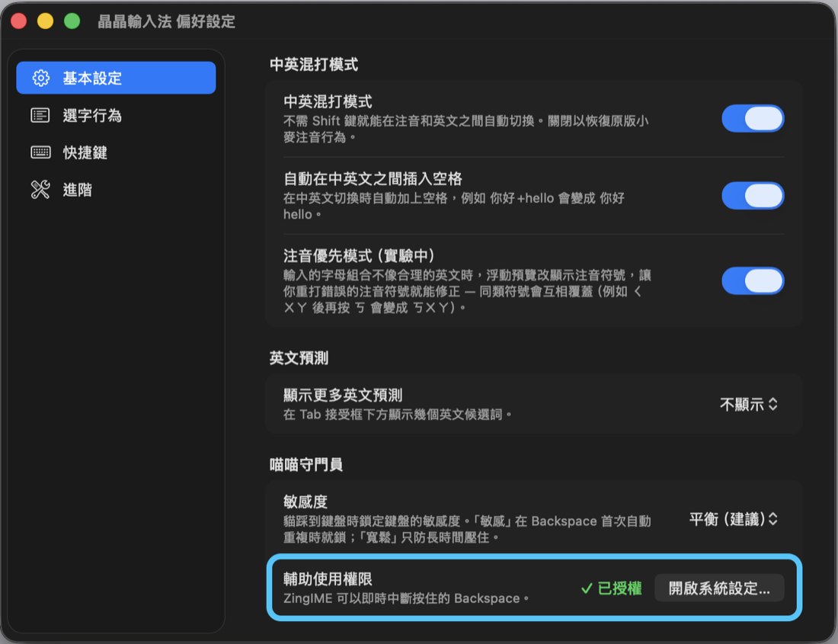Click the green zoom button in the title bar
The width and height of the screenshot is (838, 644).
72,21
